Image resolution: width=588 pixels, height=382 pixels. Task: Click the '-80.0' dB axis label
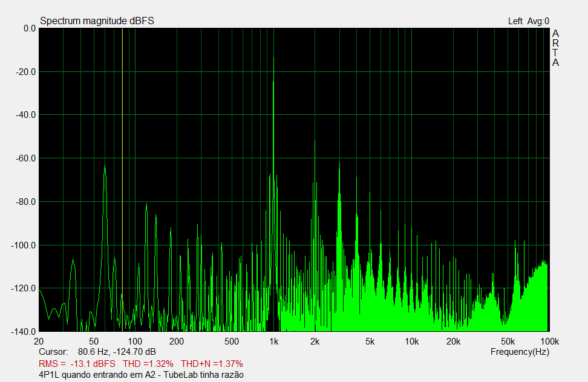tap(26, 202)
